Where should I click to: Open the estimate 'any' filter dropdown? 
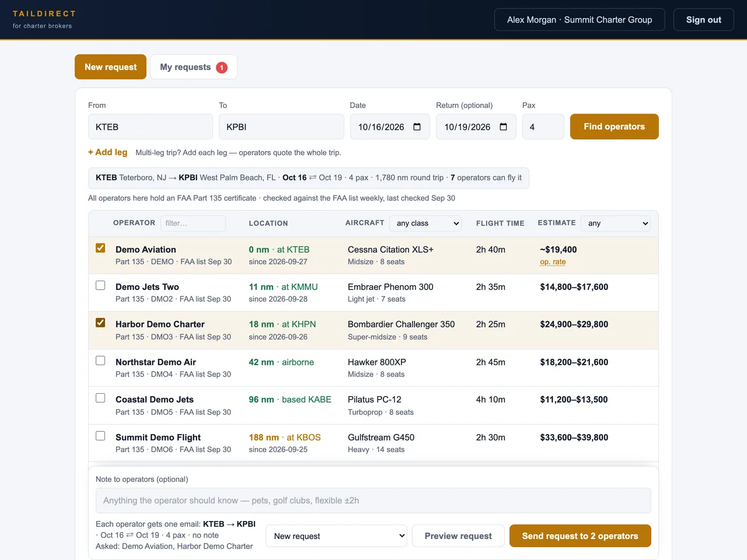(x=616, y=223)
